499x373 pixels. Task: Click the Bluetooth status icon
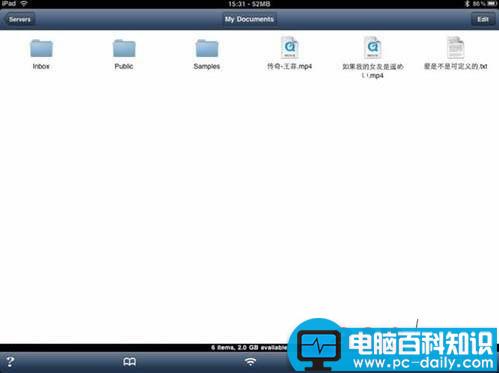467,4
